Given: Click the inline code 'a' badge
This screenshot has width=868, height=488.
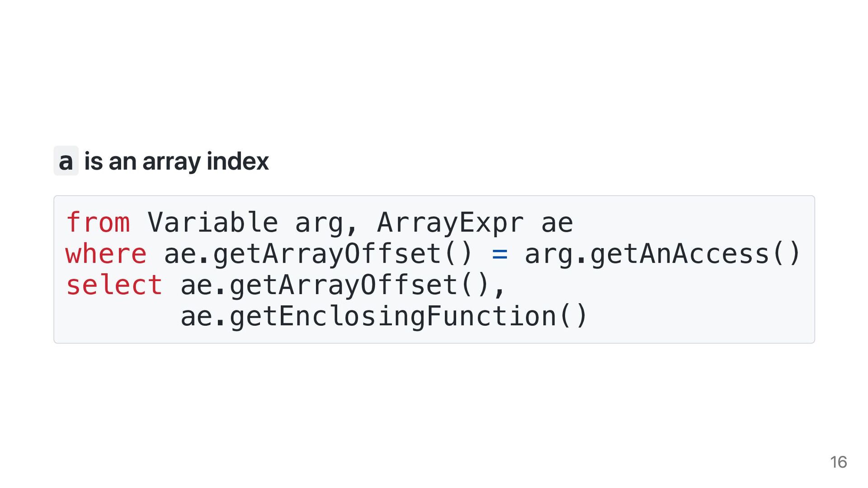Looking at the screenshot, I should [x=66, y=161].
